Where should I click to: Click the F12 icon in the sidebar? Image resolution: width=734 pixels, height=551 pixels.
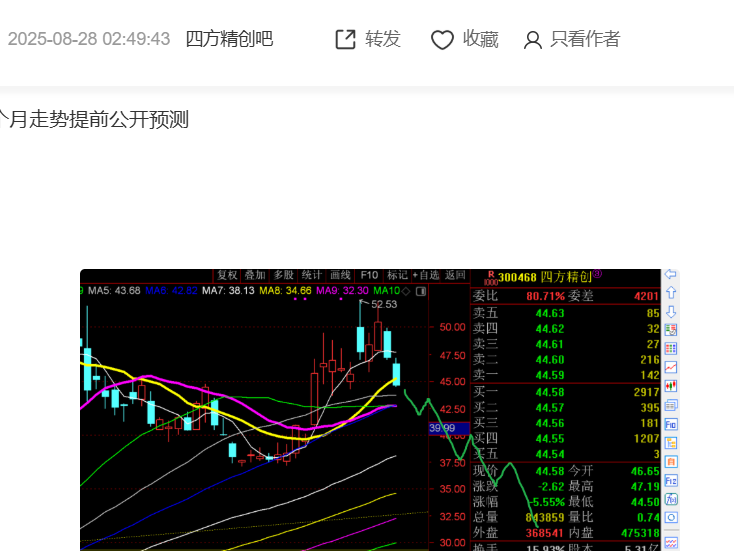coord(671,480)
